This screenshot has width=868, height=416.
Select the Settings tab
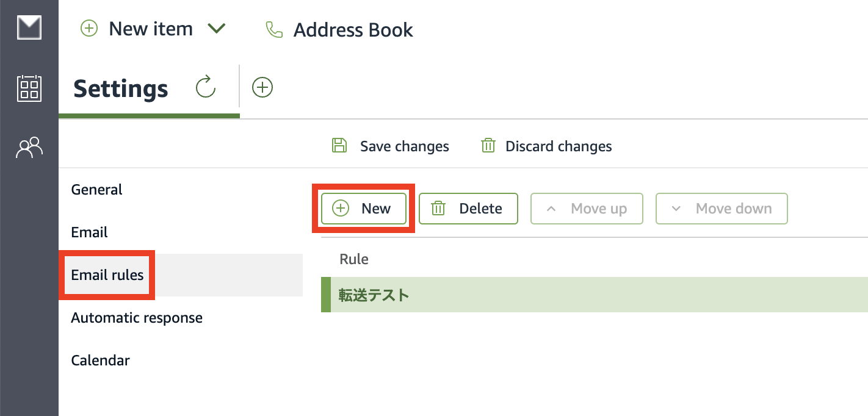click(x=121, y=89)
